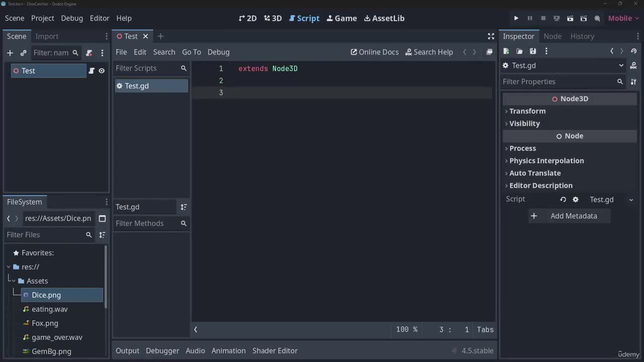This screenshot has width=644, height=362.
Task: Open documentation for this object icon
Action: coord(633,66)
